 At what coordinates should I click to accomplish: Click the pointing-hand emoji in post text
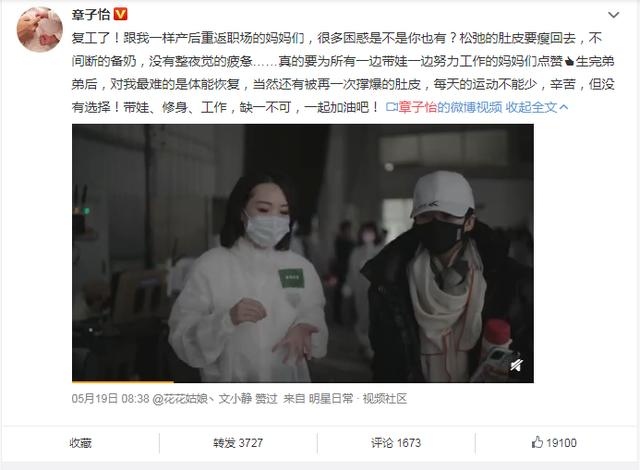(569, 62)
